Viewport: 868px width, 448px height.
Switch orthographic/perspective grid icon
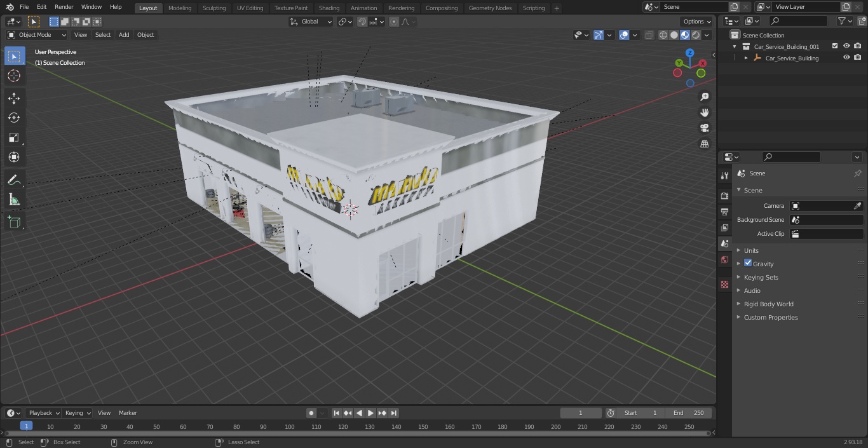tap(705, 144)
